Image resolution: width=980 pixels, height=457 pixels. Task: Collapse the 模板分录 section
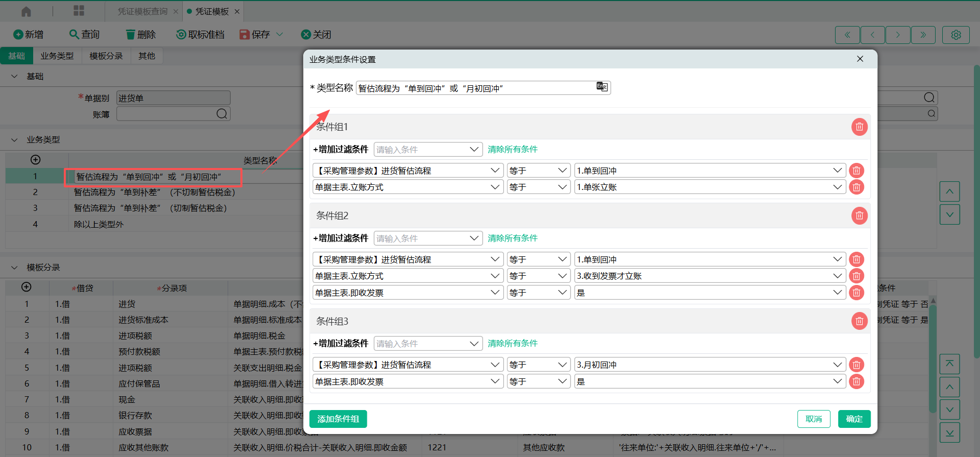(x=14, y=267)
